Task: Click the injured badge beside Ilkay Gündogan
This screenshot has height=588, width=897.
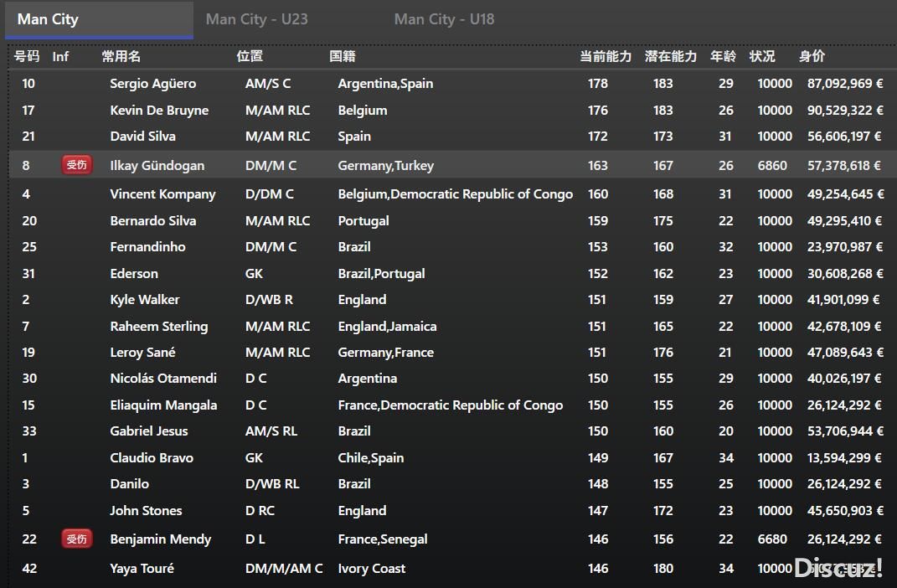Action: point(77,165)
